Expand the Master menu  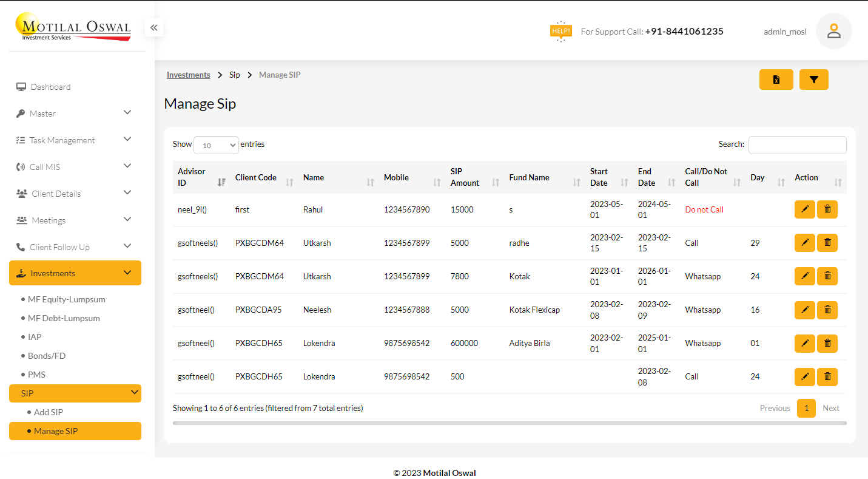coord(75,114)
